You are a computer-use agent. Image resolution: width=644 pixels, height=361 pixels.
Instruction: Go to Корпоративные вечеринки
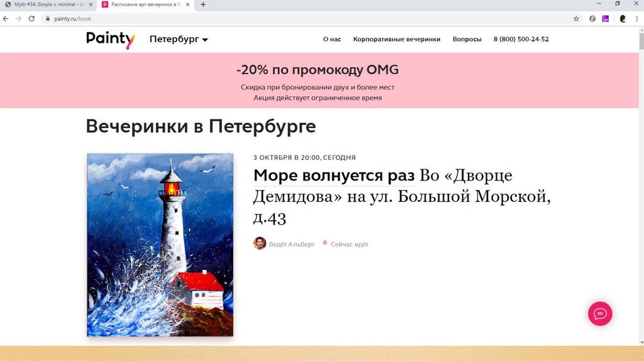tap(397, 39)
